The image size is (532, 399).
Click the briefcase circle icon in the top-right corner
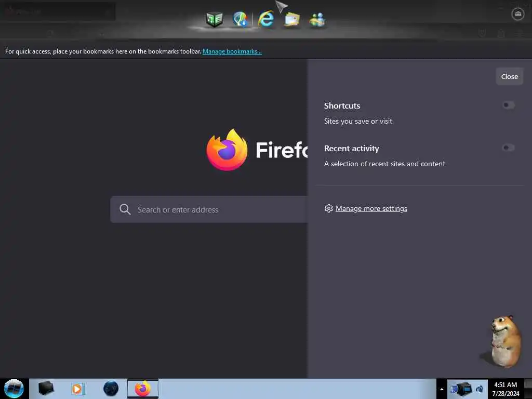point(518,14)
